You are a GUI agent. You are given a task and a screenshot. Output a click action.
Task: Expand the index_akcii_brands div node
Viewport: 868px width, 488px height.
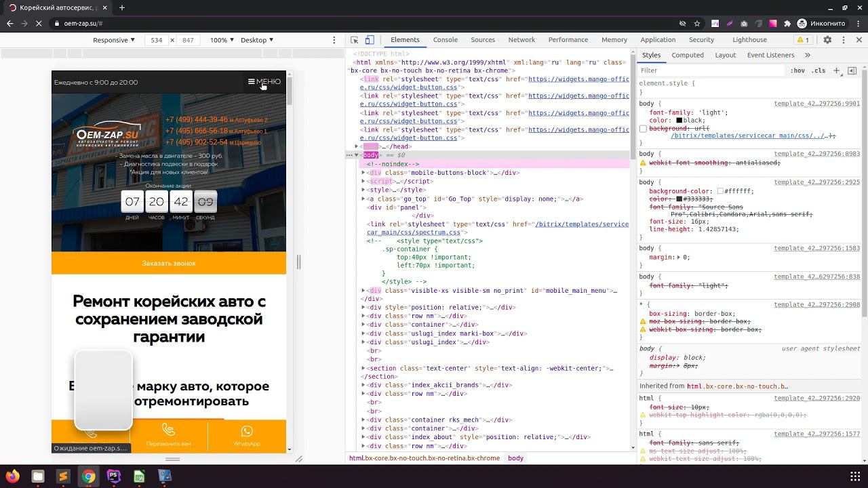363,386
